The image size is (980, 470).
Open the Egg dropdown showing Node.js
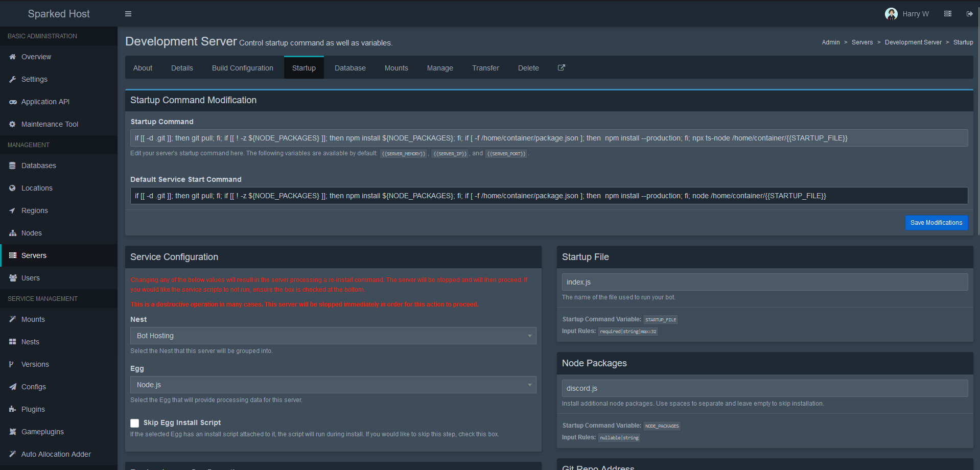(333, 385)
